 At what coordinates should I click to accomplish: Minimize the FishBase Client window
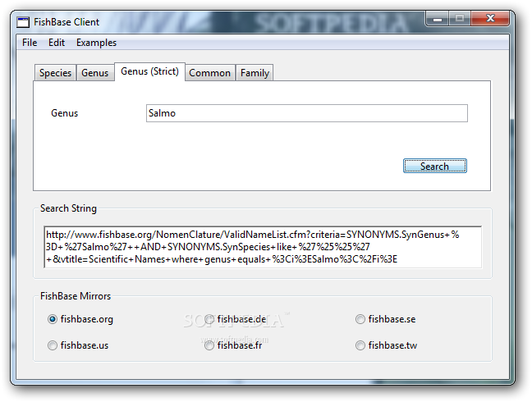click(x=438, y=19)
